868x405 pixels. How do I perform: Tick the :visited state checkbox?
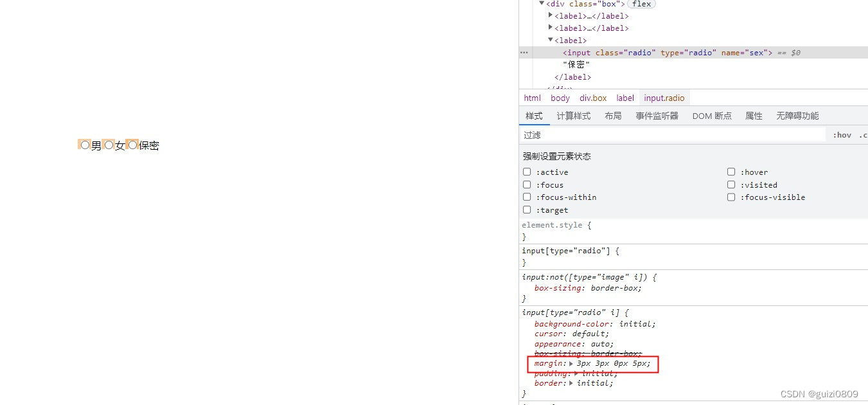pos(731,184)
